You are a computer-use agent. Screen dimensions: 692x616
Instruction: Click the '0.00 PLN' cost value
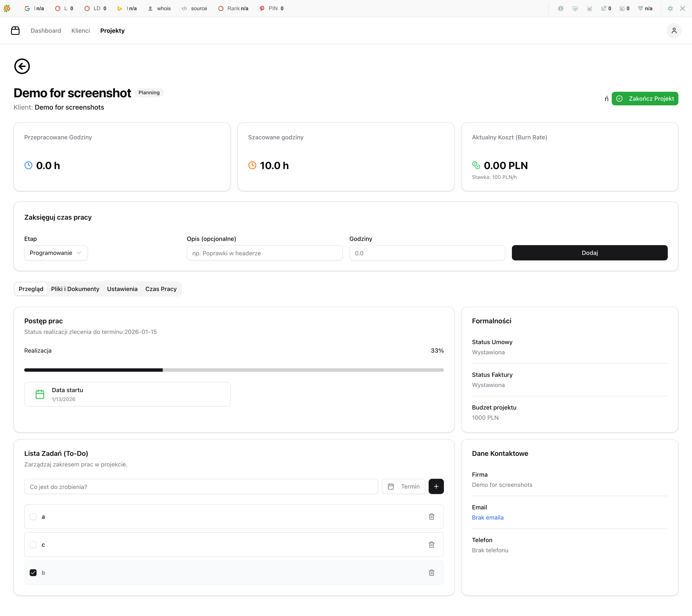click(506, 166)
